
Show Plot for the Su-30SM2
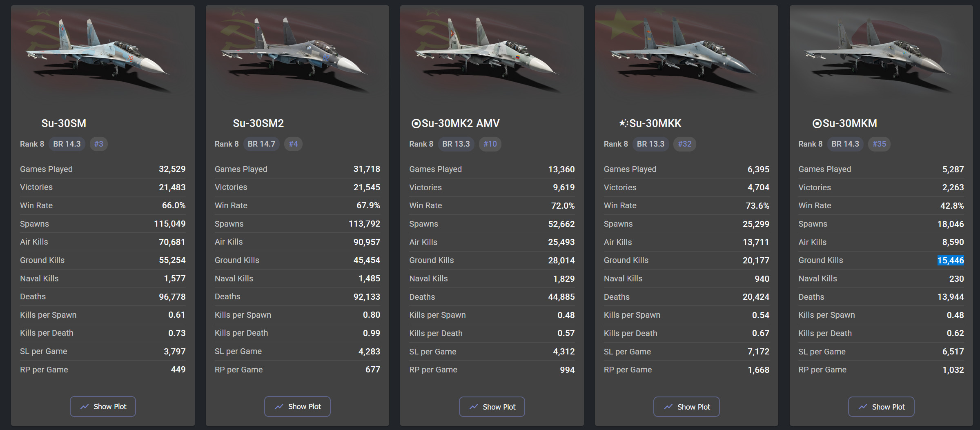[x=297, y=406]
